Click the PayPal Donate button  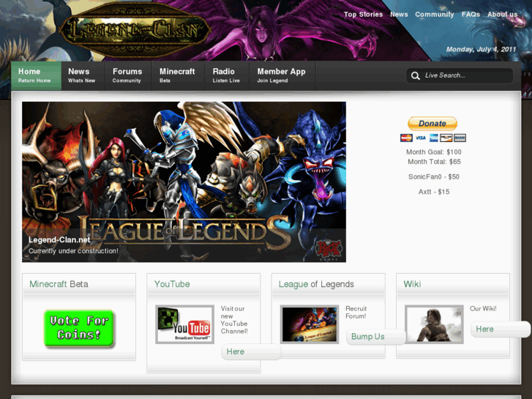click(432, 124)
